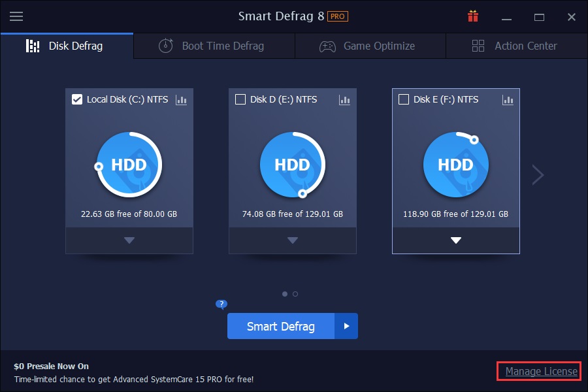Click '118.90 GB free of 129.01 GB' text
Viewport: 588px width, 392px height.
coord(455,214)
